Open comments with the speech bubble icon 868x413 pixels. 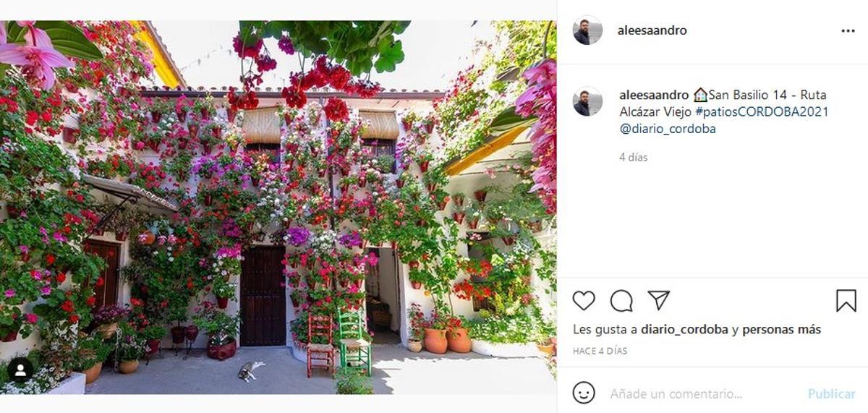(x=621, y=301)
